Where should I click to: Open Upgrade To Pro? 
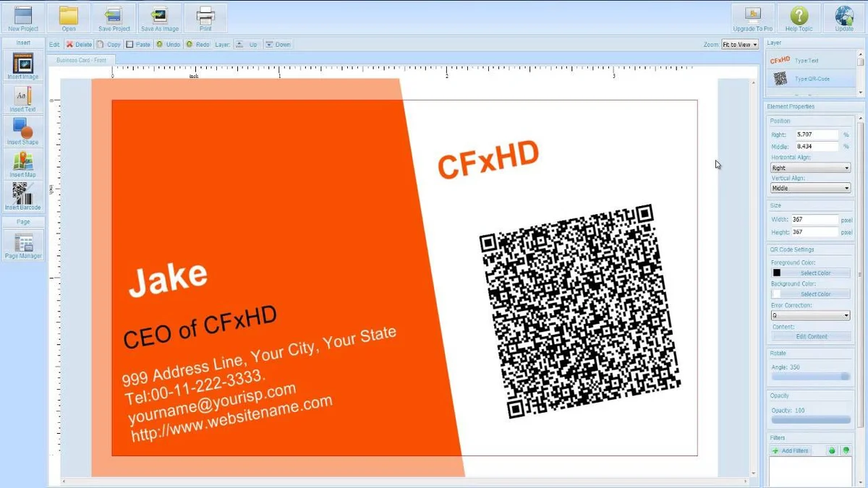click(x=753, y=18)
